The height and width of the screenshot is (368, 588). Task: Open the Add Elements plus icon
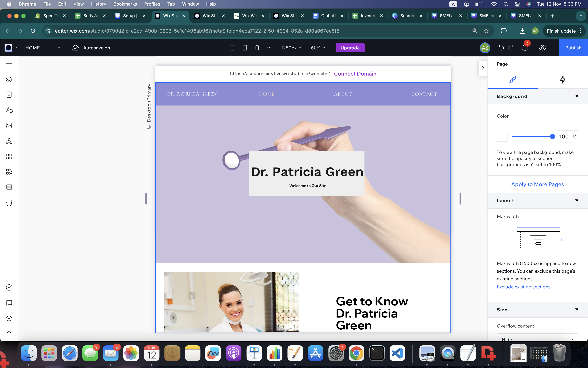(x=9, y=64)
